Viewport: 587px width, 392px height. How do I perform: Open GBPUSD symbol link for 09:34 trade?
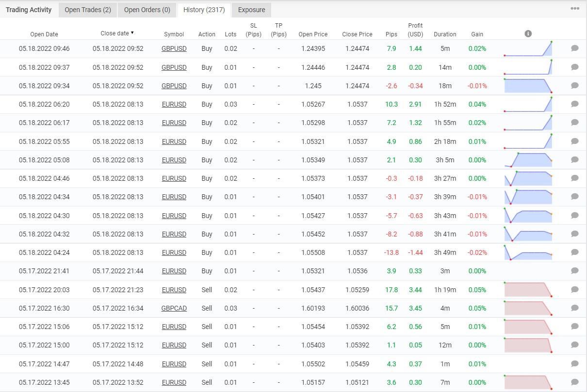pyautogui.click(x=174, y=86)
